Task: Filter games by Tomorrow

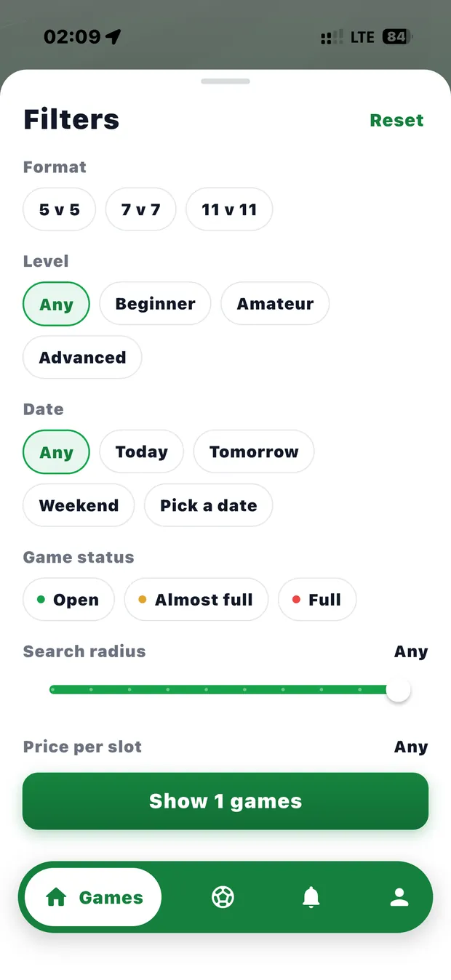Action: tap(254, 452)
